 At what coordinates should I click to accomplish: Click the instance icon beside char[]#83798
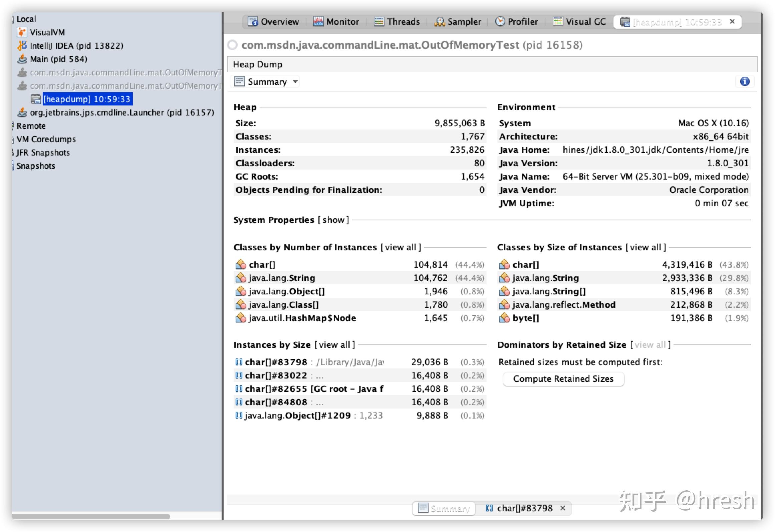coord(238,362)
